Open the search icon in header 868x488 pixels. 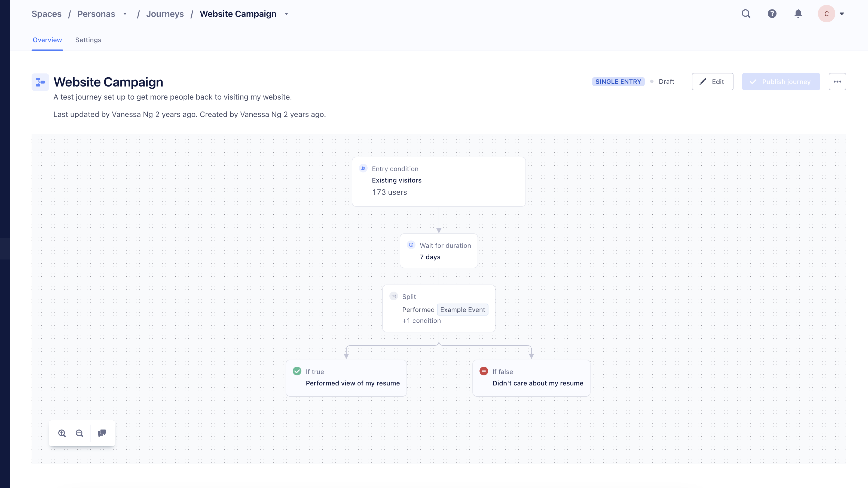[746, 14]
